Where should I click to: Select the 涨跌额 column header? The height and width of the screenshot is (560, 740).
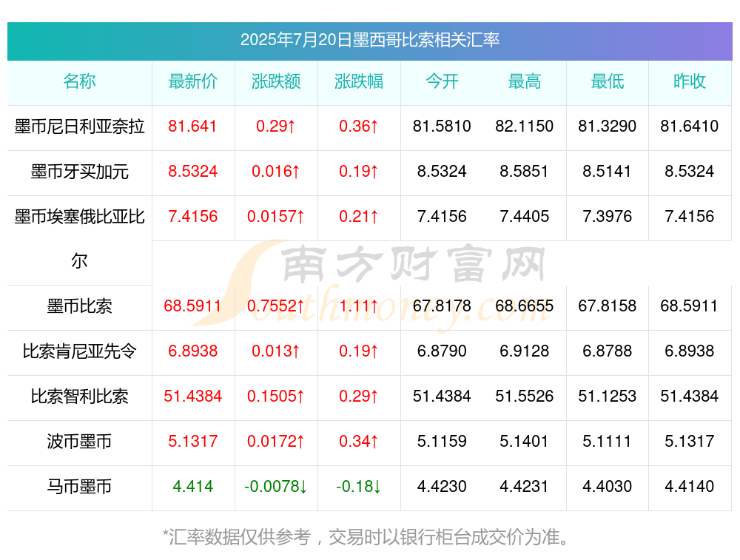(276, 81)
